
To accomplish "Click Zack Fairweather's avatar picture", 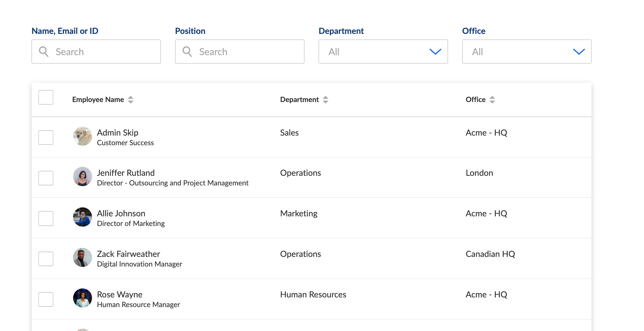I will pyautogui.click(x=82, y=258).
